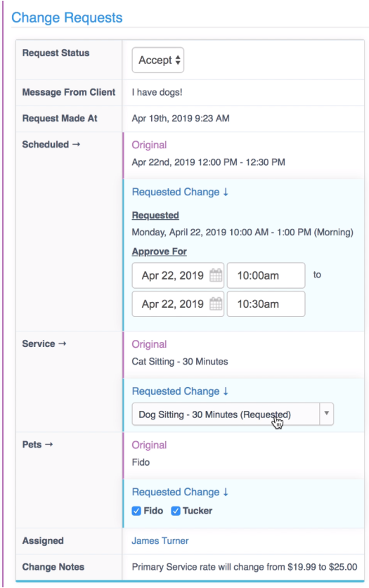Click the second Apr 22, 2019 date field
Image resolution: width=369 pixels, height=588 pixels.
pyautogui.click(x=178, y=303)
